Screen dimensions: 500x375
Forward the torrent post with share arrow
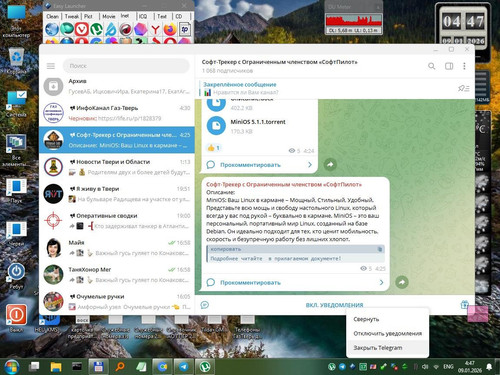330,164
